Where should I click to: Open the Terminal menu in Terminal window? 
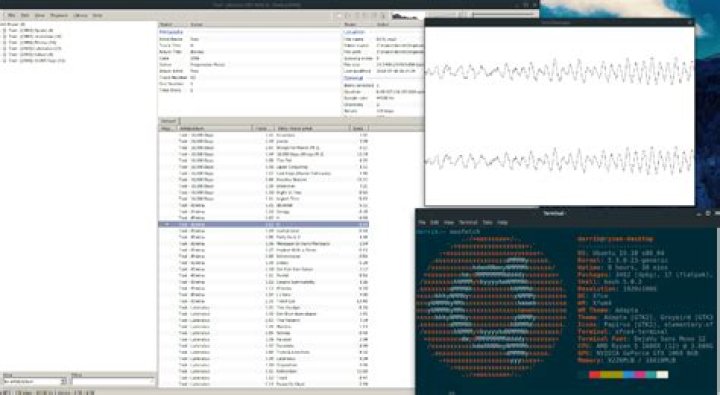(x=468, y=222)
